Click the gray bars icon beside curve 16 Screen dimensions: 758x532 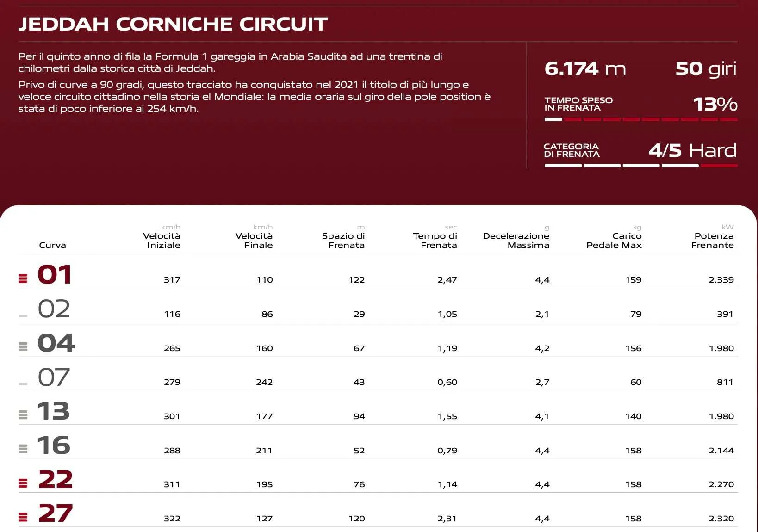coord(23,449)
